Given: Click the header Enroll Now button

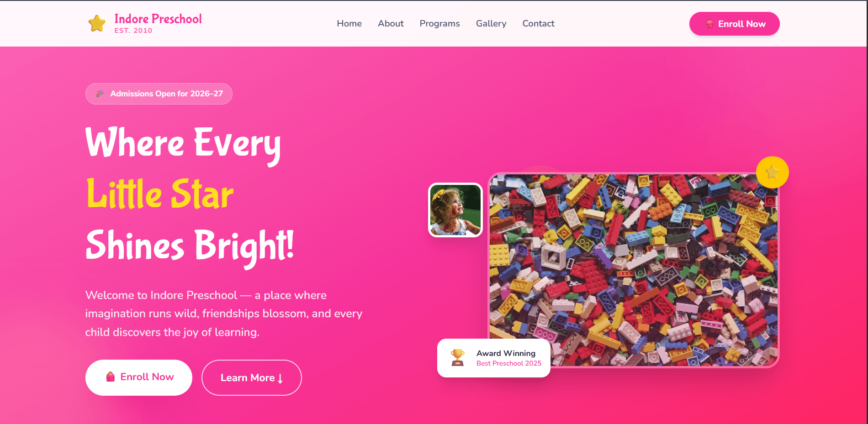Looking at the screenshot, I should (734, 24).
